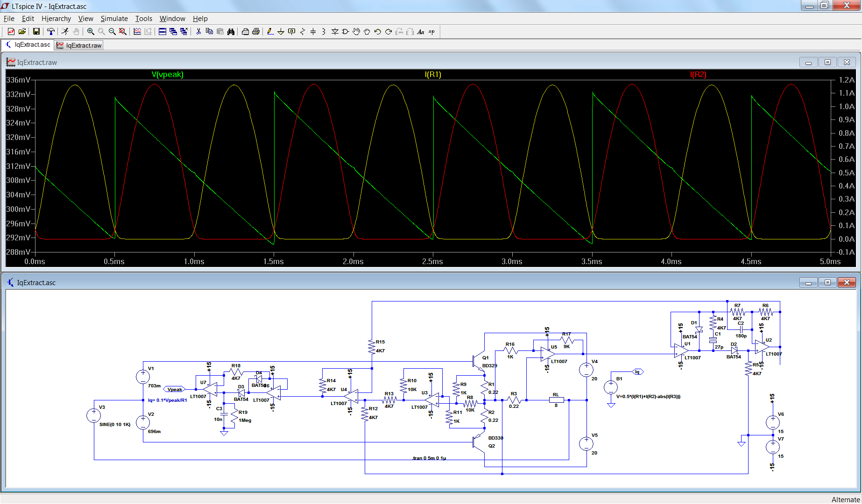The image size is (862, 504).
Task: Save the schematic with floppy icon
Action: click(x=36, y=31)
